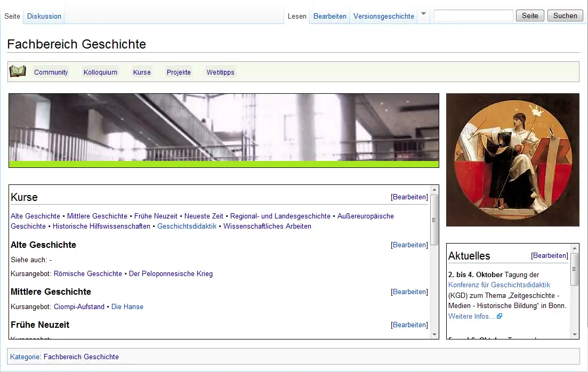
Task: Click in the search input field
Action: 473,15
